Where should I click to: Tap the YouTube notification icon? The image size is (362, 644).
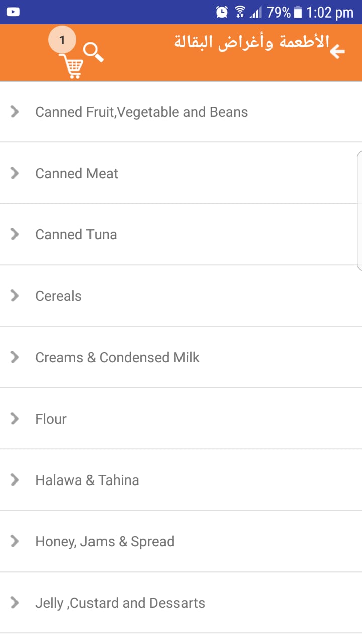tap(13, 12)
